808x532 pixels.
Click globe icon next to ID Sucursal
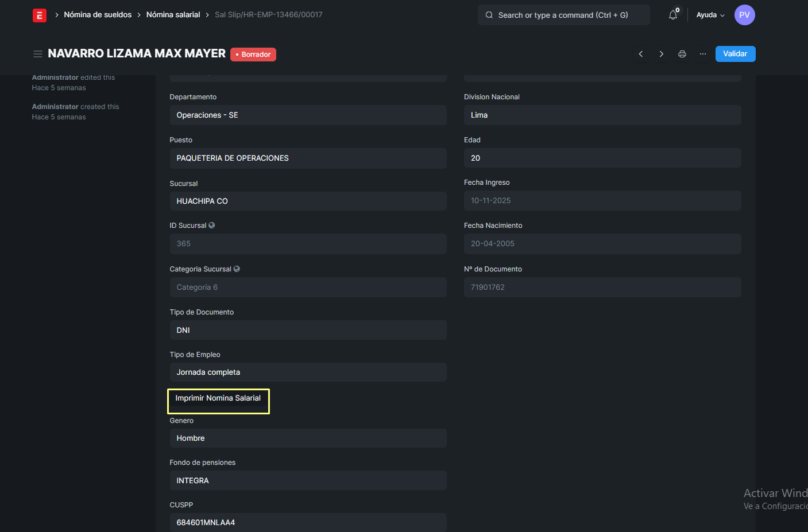[212, 226]
